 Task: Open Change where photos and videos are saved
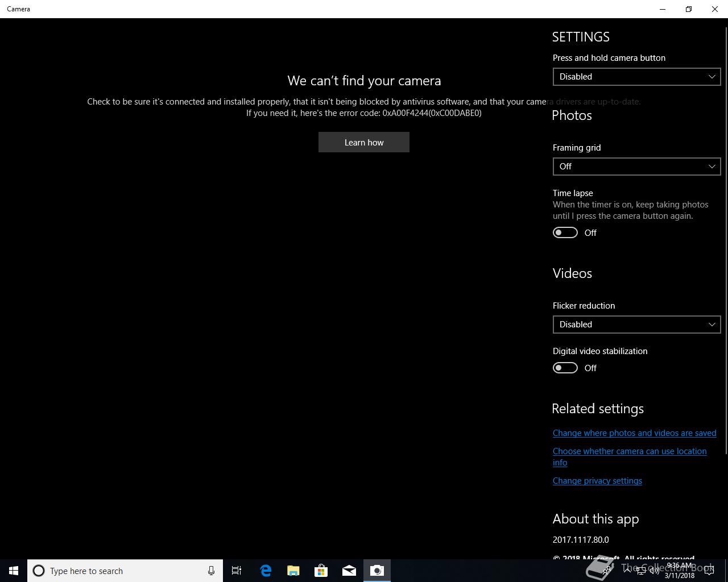tap(634, 433)
